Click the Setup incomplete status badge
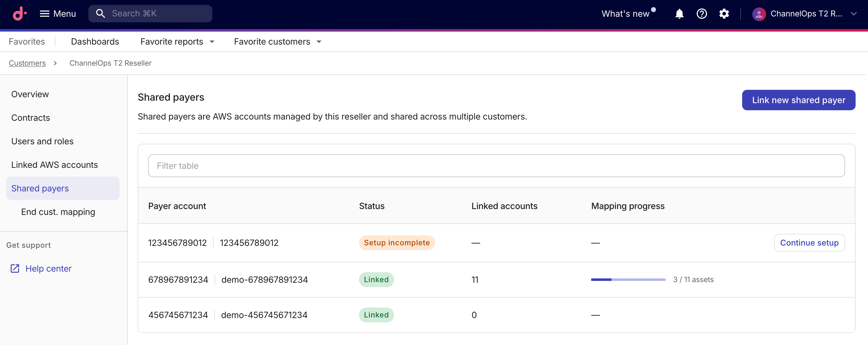Viewport: 868px width, 345px height. click(396, 243)
